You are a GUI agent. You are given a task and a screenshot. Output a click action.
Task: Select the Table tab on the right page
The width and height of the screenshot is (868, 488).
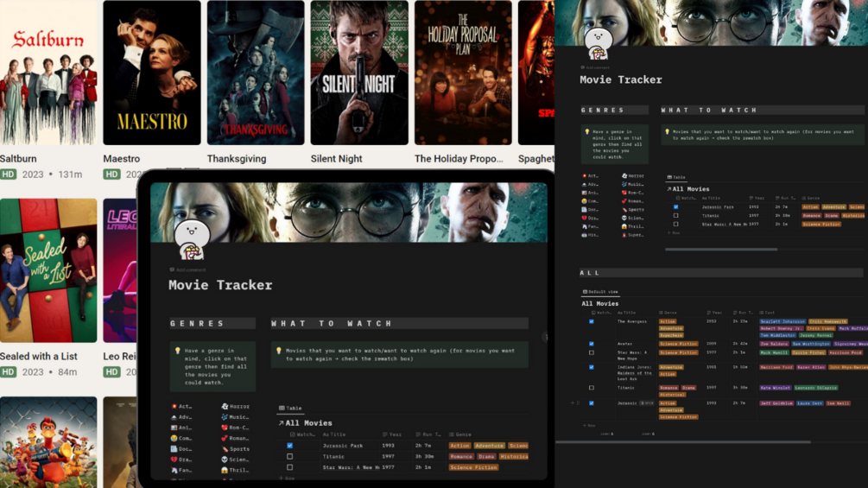676,177
